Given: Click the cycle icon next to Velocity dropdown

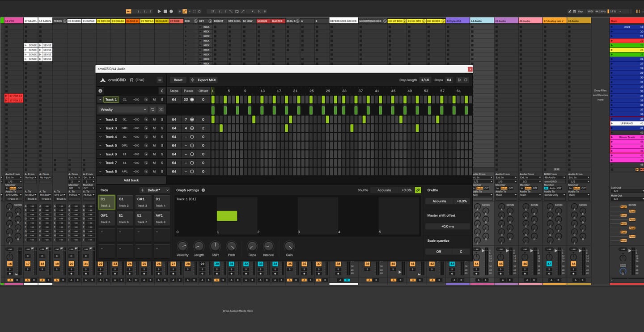Looking at the screenshot, I should (x=153, y=109).
